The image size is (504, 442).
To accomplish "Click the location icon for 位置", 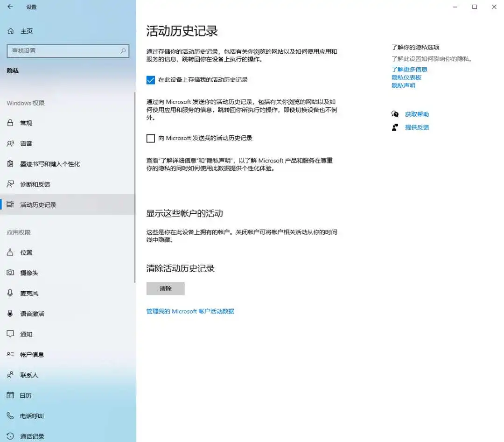I will pos(10,253).
